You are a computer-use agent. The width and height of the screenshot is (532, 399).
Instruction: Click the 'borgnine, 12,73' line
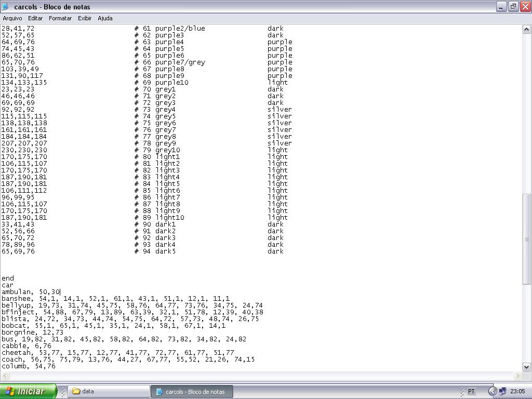tap(33, 332)
